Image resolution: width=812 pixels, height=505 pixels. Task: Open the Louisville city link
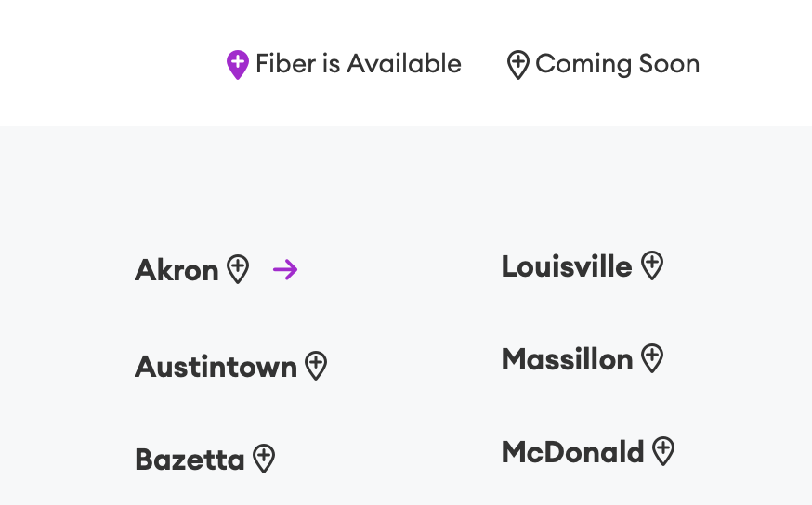[x=567, y=266]
